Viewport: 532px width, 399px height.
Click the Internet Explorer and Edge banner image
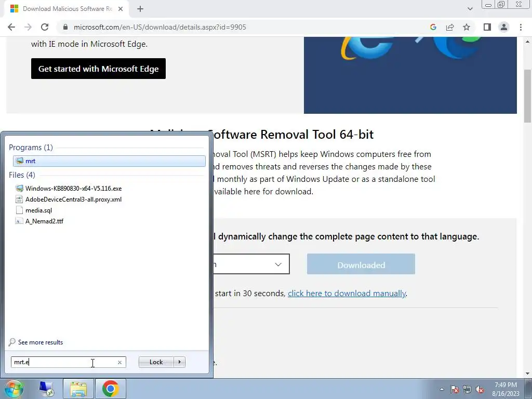410,75
